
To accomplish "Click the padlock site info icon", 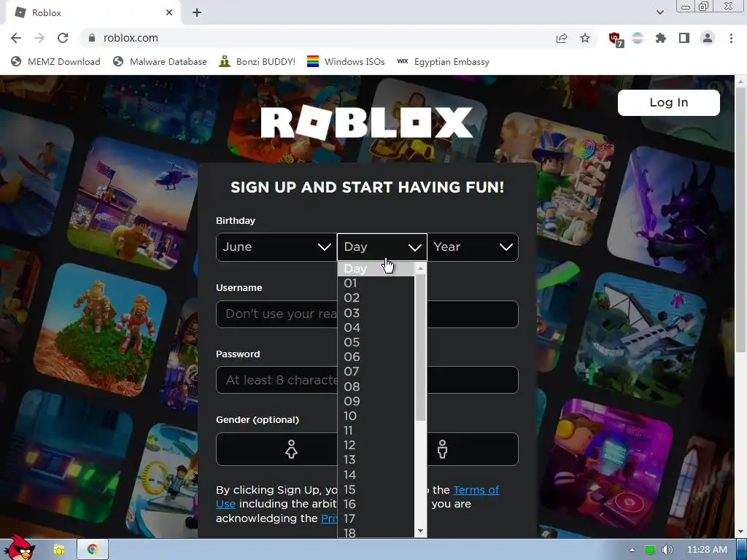I will [x=92, y=38].
